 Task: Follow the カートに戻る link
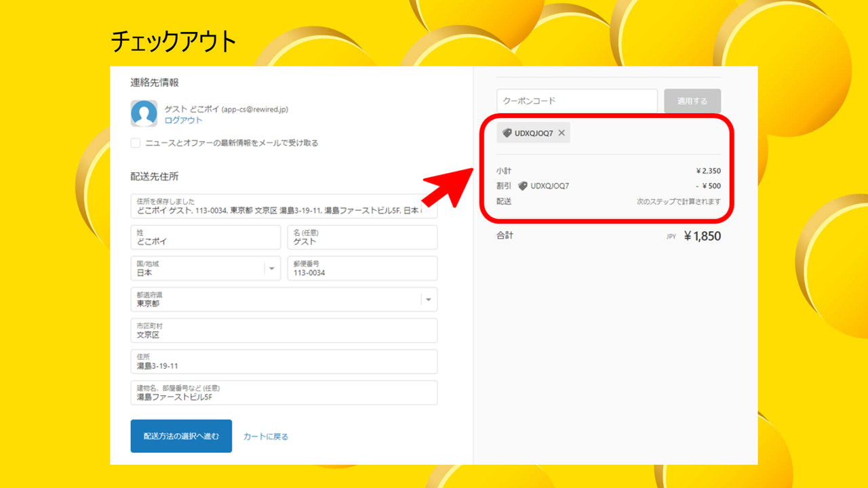265,436
